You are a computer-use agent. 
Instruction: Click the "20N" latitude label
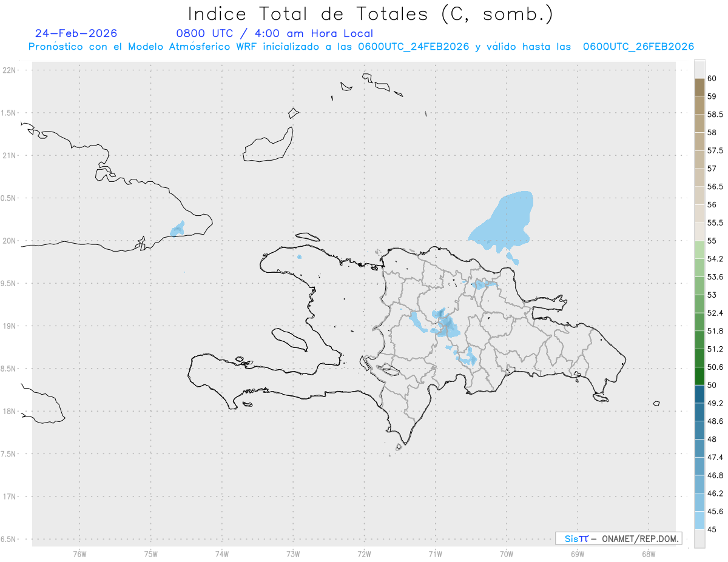point(10,241)
